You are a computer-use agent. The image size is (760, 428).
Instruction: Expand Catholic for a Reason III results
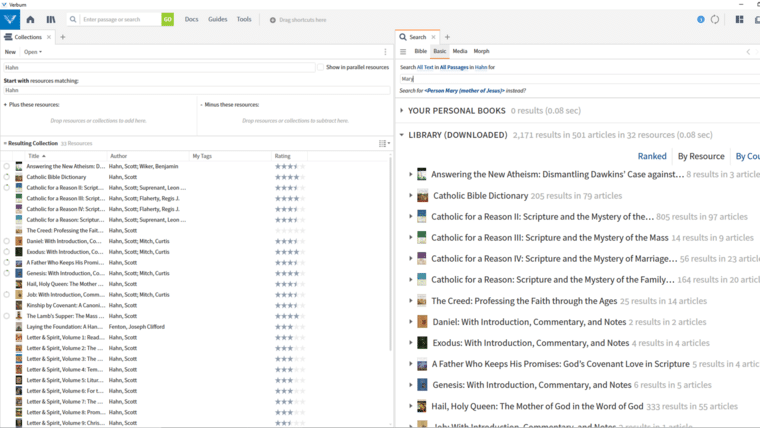[x=411, y=238]
